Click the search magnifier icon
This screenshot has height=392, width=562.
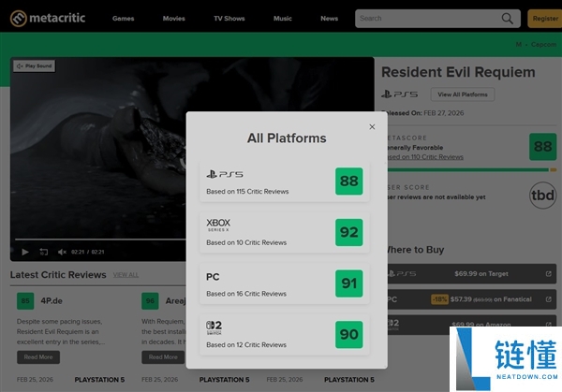(x=507, y=19)
